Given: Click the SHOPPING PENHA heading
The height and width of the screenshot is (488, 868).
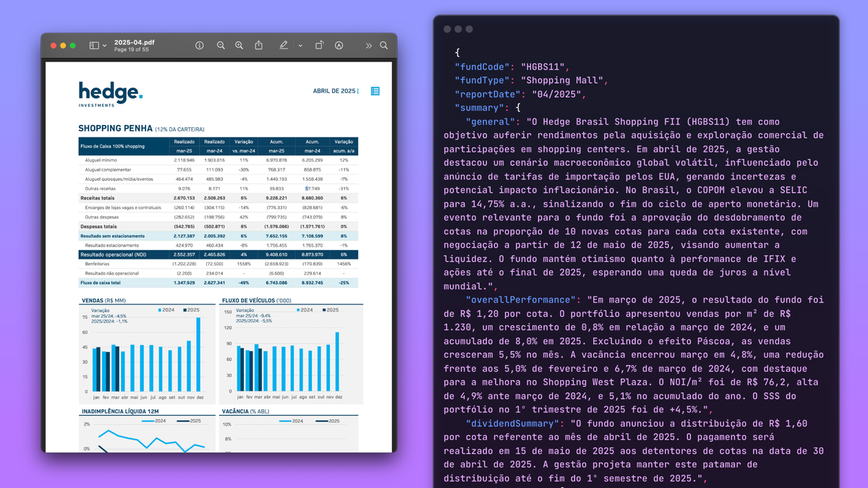Looking at the screenshot, I should pyautogui.click(x=115, y=129).
